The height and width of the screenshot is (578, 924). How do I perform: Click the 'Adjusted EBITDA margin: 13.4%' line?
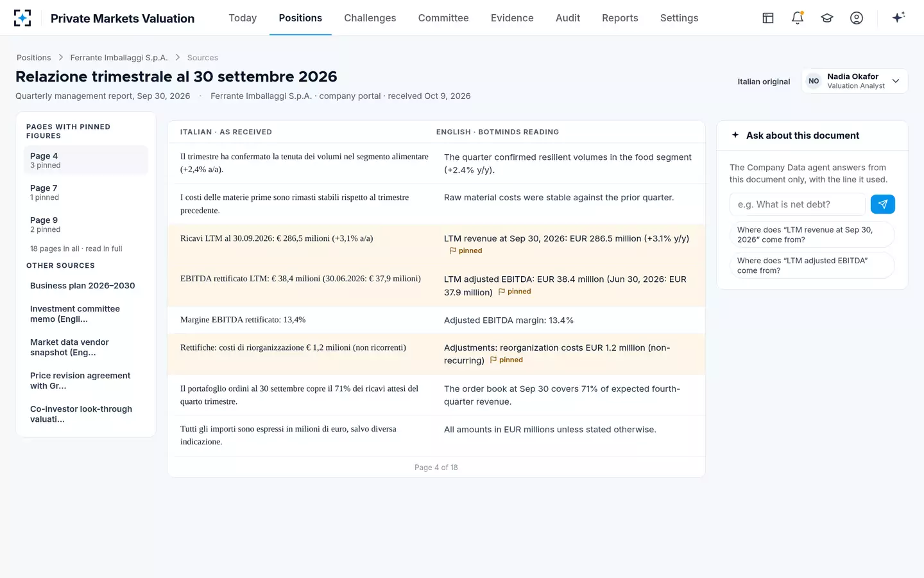pyautogui.click(x=509, y=320)
